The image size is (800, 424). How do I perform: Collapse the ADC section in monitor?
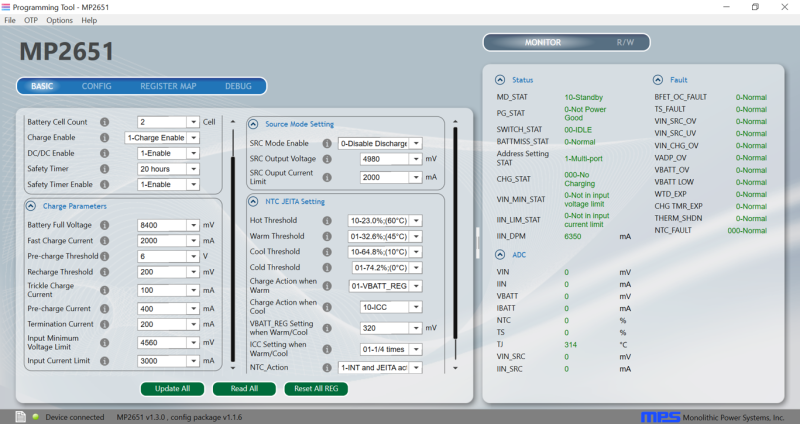tap(500, 255)
